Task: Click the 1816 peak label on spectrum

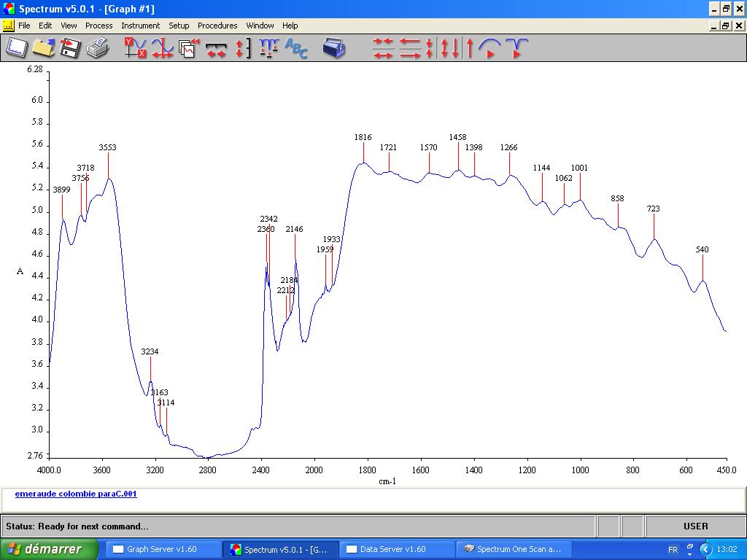Action: pos(363,137)
